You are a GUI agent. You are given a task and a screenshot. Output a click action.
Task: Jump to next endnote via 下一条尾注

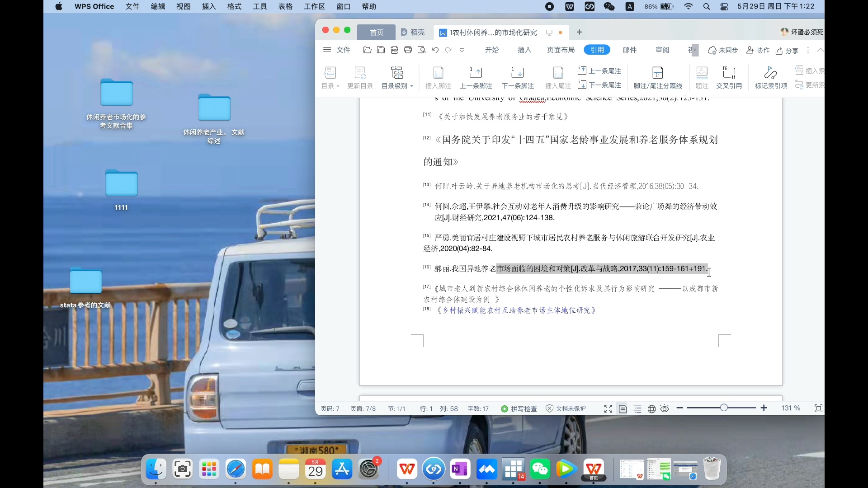pos(599,85)
